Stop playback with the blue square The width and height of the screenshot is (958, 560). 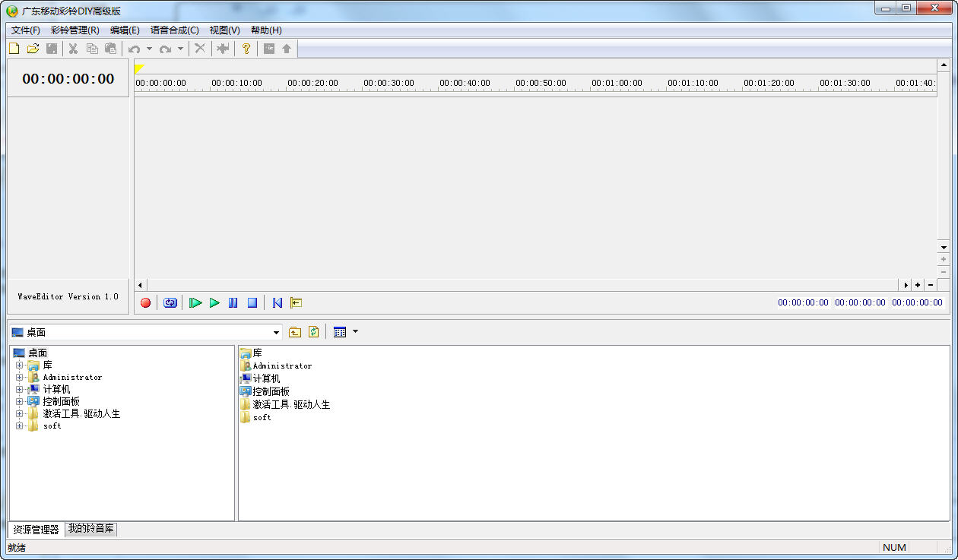point(252,302)
